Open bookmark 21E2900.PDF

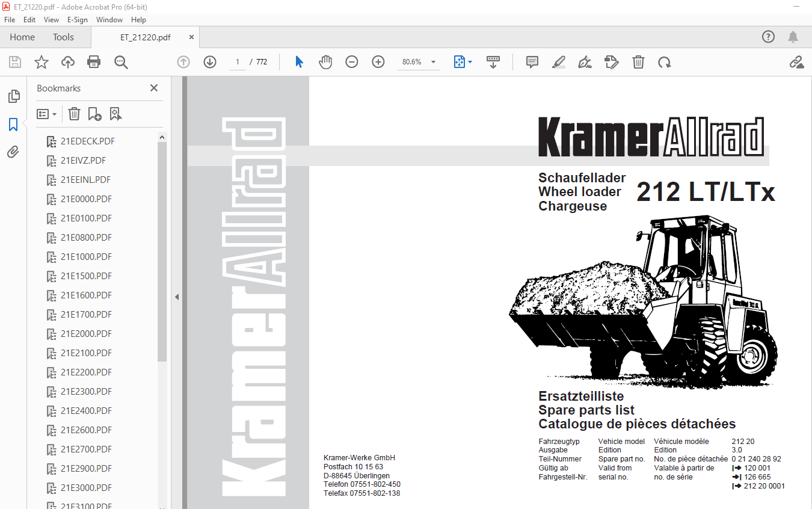(x=86, y=469)
